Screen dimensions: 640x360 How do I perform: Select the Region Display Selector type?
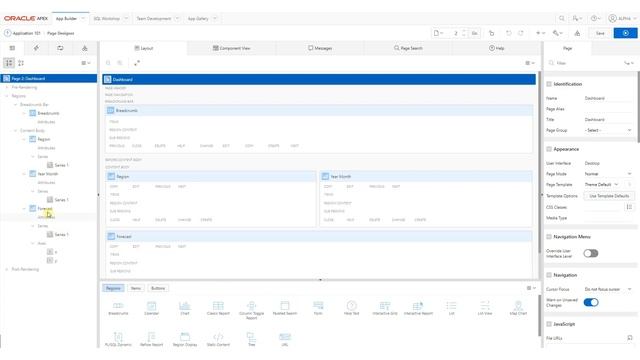[x=184, y=340]
